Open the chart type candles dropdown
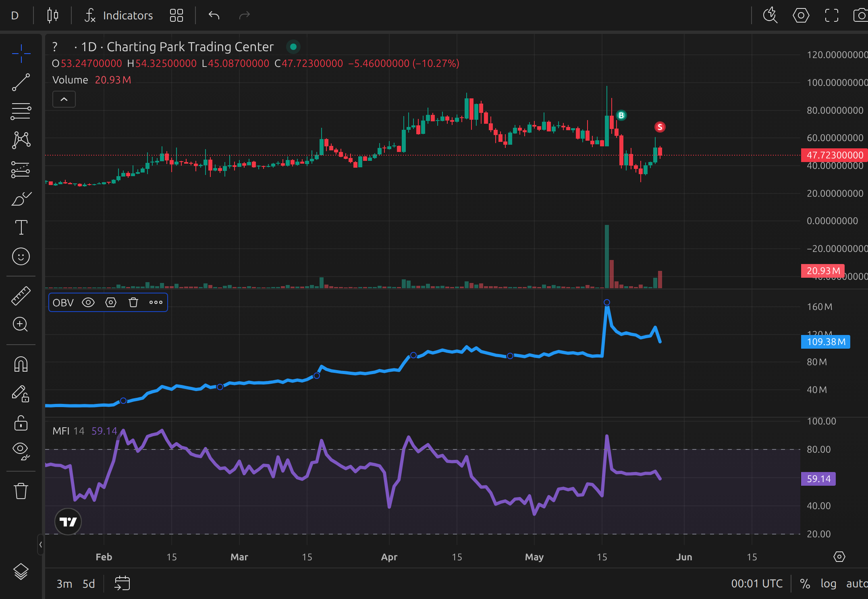 53,15
